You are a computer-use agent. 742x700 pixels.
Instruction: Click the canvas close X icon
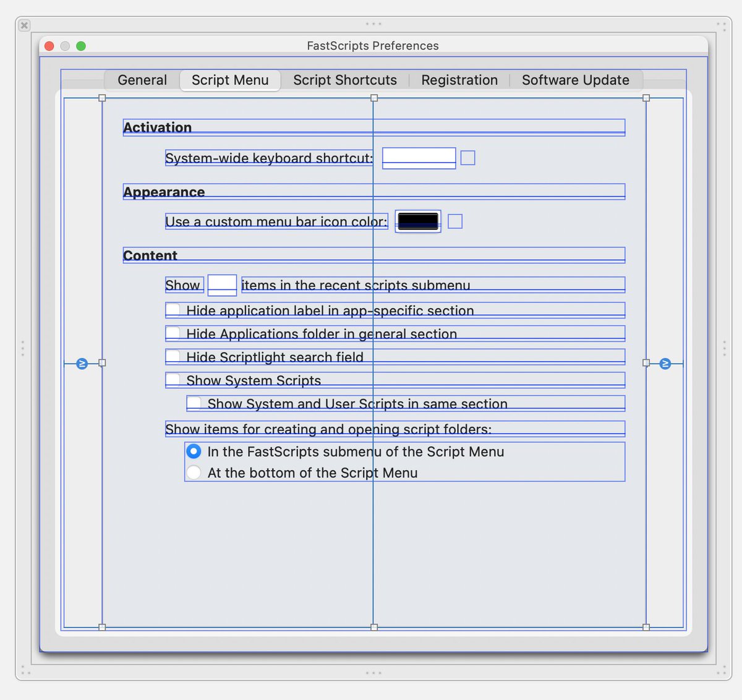24,25
